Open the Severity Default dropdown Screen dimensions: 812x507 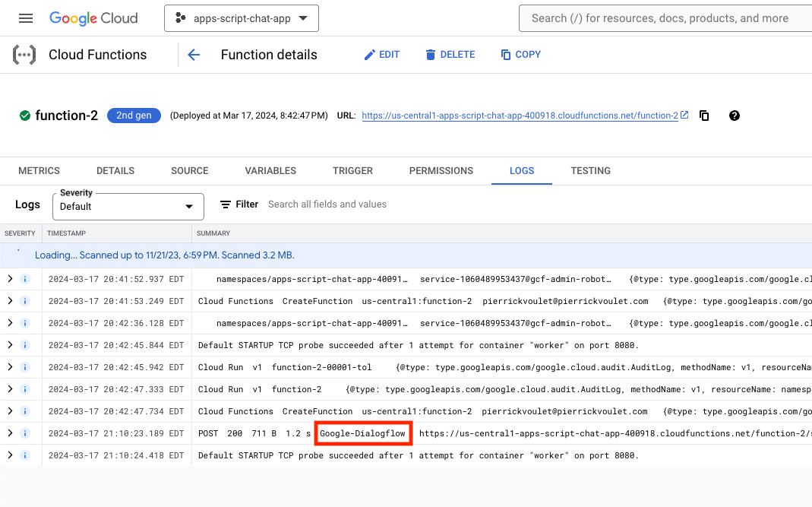point(128,206)
